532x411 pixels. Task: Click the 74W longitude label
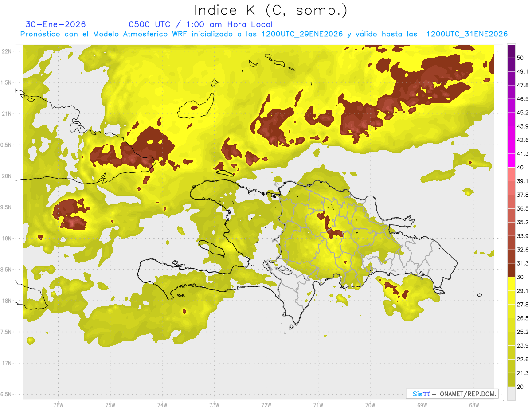click(x=162, y=405)
